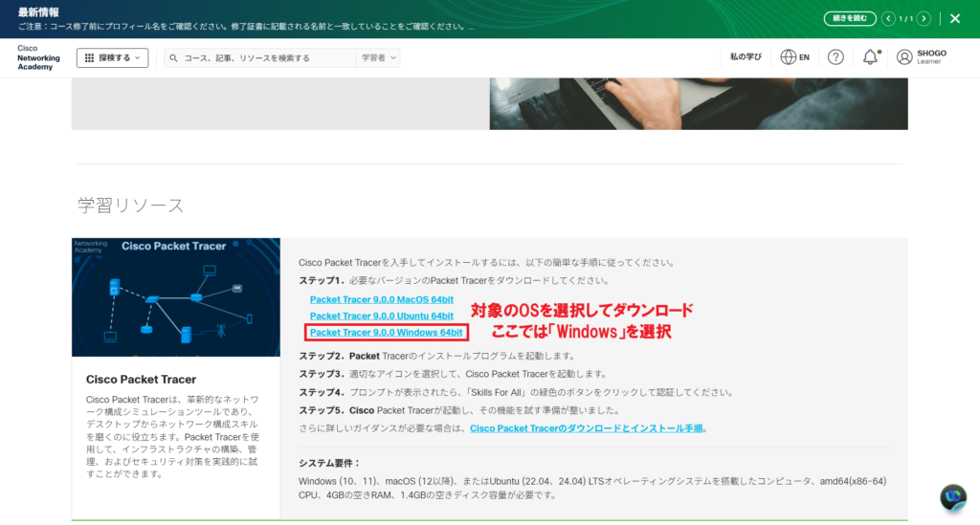Click the ステップ1 download instruction text
The height and width of the screenshot is (525, 980).
coord(455,280)
